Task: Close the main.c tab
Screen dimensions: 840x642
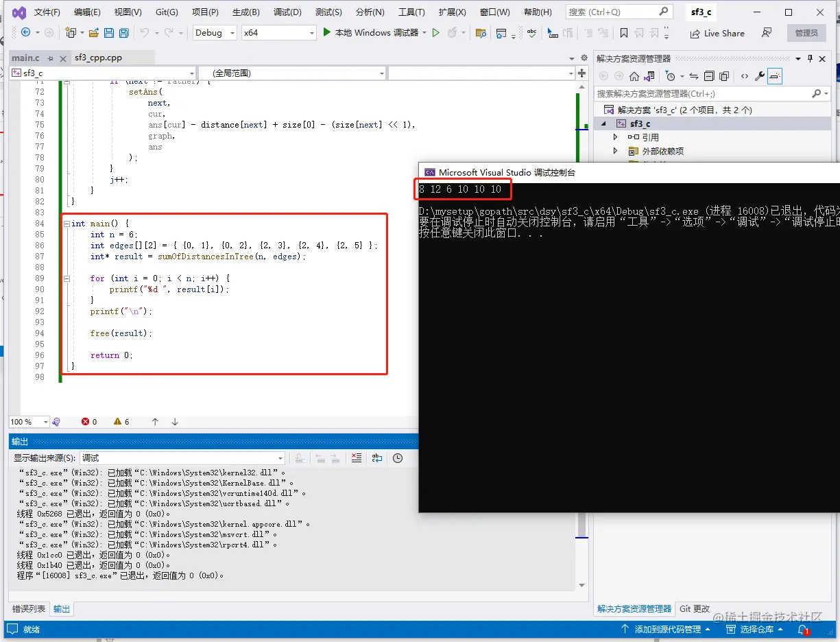Action: click(x=62, y=59)
